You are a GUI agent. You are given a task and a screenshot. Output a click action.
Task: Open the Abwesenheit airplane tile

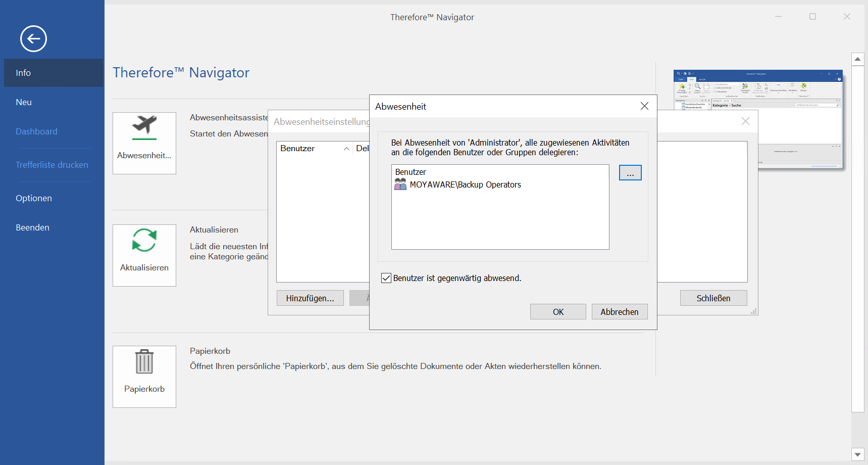[x=144, y=143]
